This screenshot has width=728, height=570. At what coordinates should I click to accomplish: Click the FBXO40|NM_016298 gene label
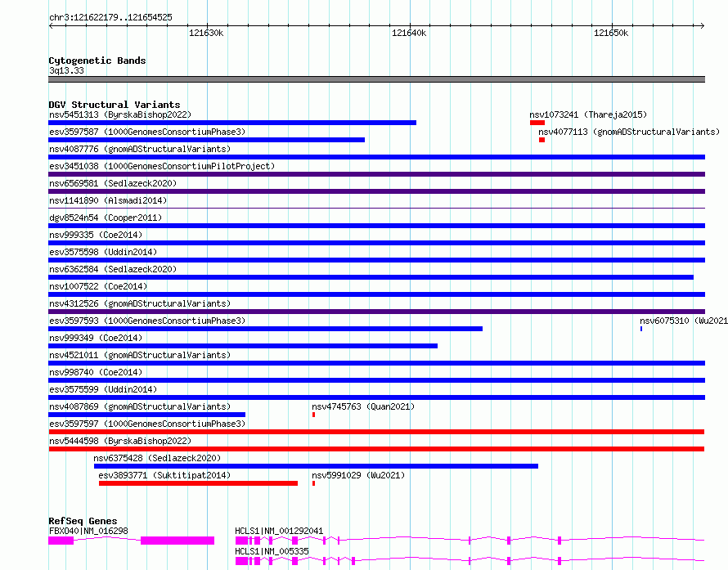coord(88,531)
